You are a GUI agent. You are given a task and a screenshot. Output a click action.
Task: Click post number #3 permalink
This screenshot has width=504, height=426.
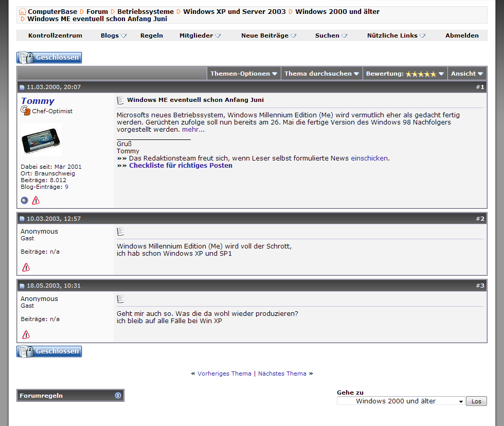pyautogui.click(x=480, y=286)
